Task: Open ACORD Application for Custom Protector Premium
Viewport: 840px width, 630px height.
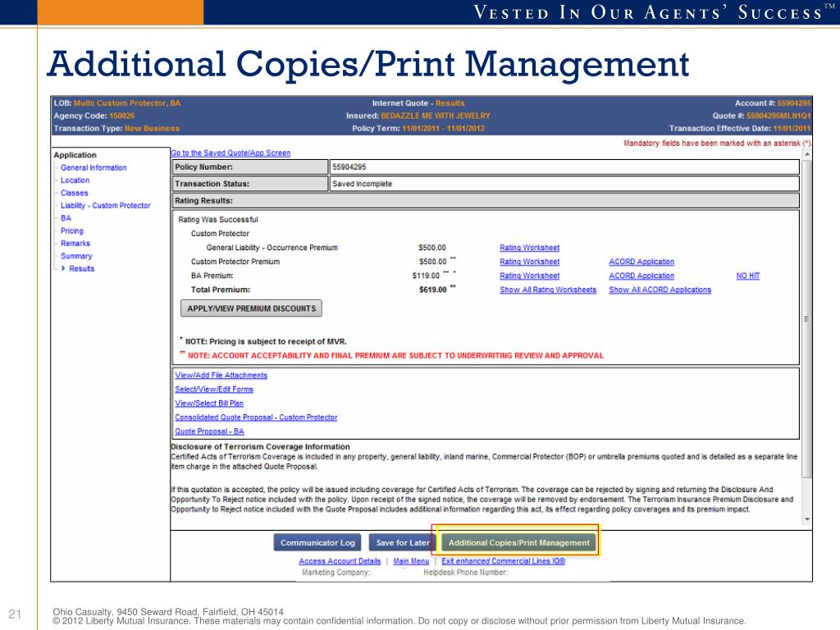Action: (x=641, y=262)
